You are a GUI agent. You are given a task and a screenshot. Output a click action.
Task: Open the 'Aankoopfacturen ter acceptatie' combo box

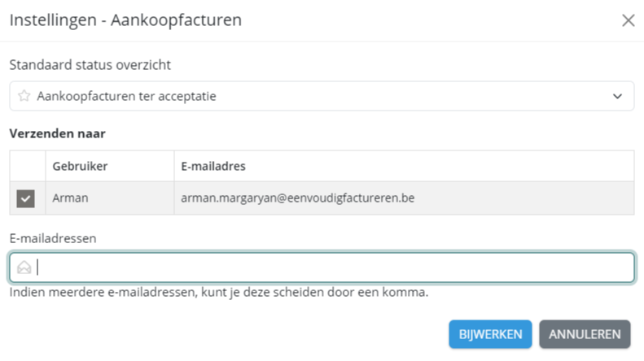(x=322, y=96)
